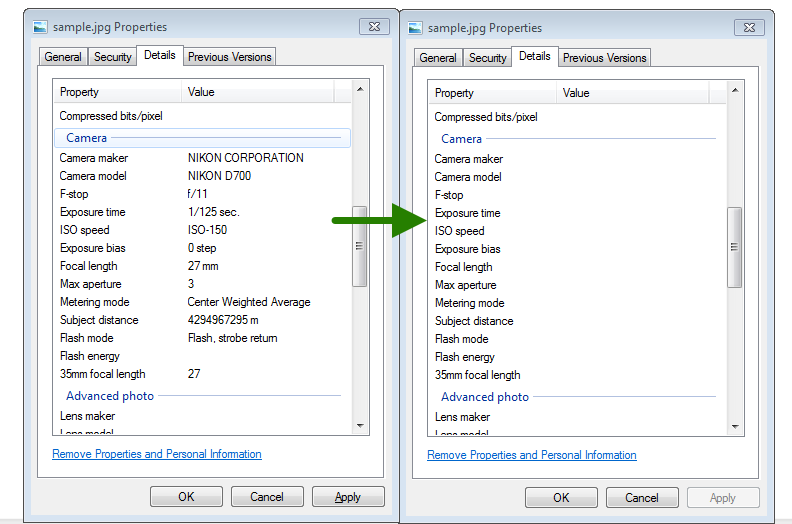This screenshot has height=524, width=792.
Task: Click the Property column header in left list
Action: click(80, 92)
